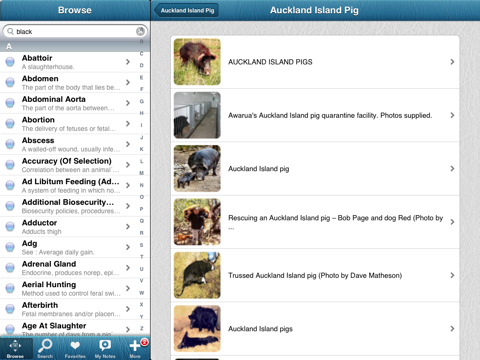480x360 pixels.
Task: Open Adductor entry via its chevron
Action: click(x=128, y=227)
